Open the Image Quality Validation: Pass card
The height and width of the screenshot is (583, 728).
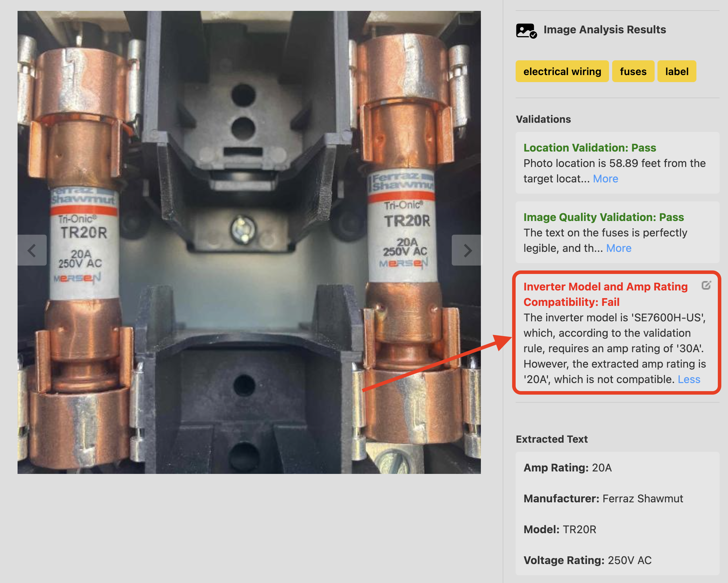(617, 232)
